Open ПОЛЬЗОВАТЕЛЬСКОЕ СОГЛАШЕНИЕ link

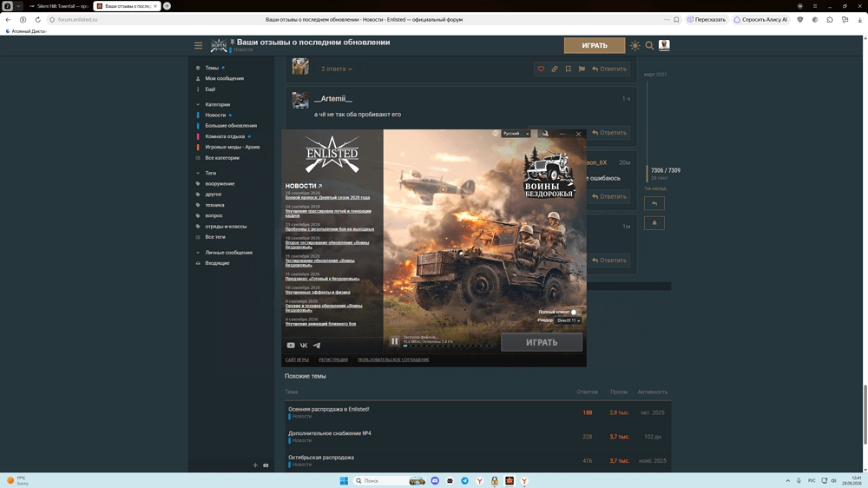pyautogui.click(x=393, y=359)
